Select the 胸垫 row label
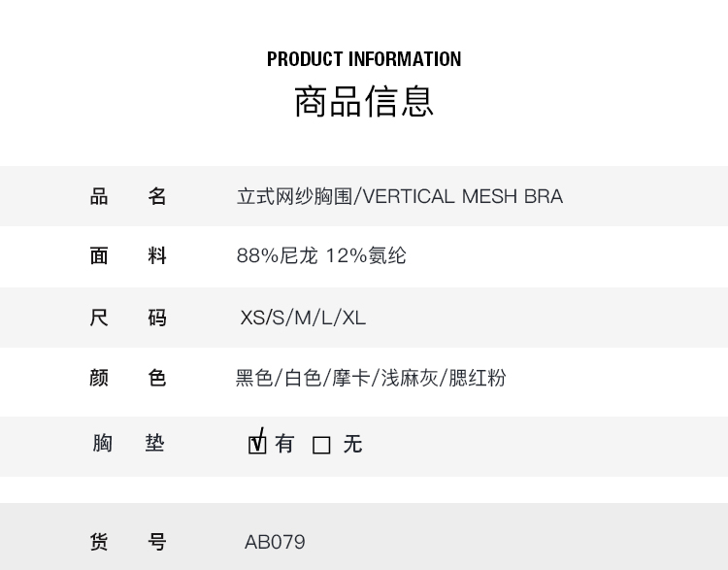Viewport: 728px width, 570px height. click(x=128, y=444)
